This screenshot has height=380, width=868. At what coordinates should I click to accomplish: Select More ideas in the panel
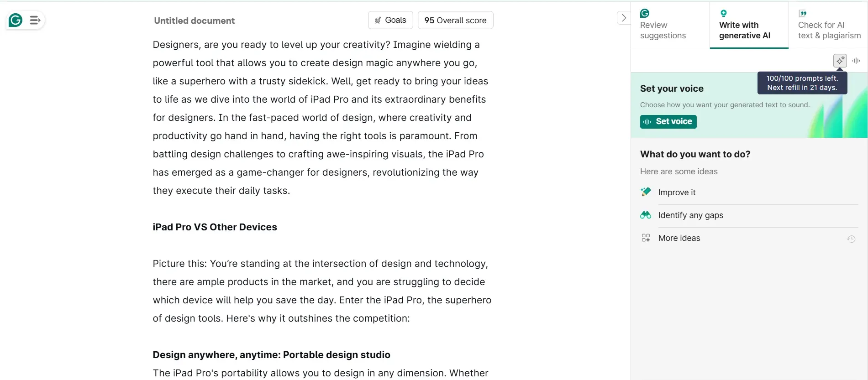click(679, 238)
